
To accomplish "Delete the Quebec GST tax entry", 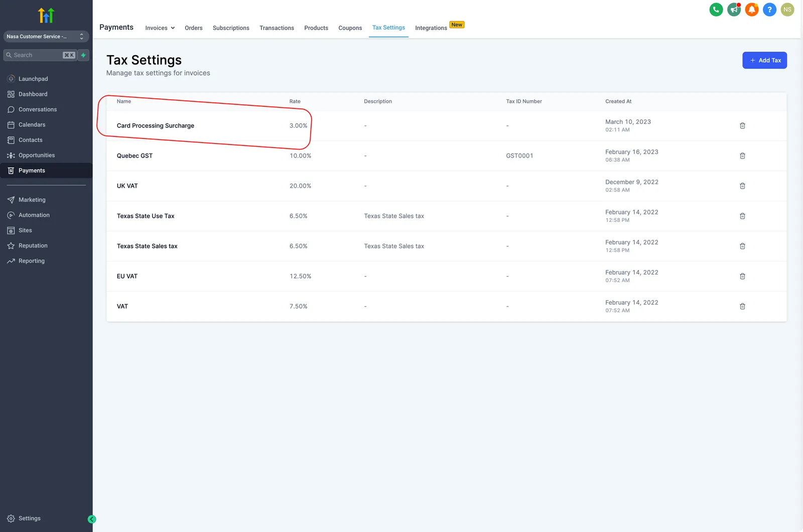I will click(742, 156).
